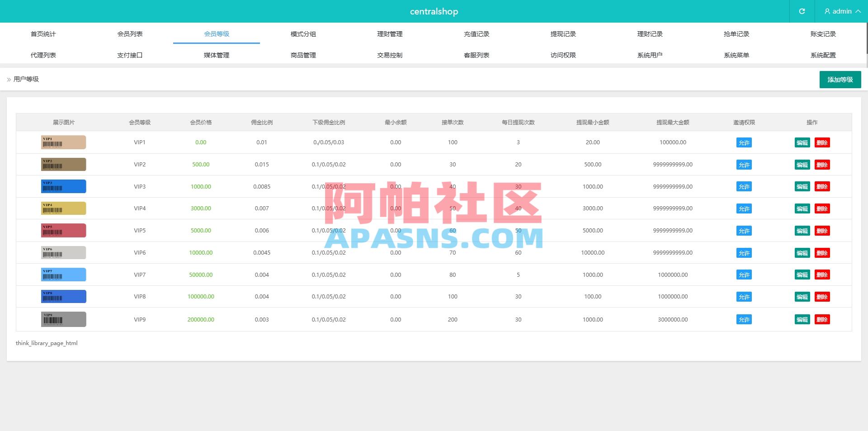
Task: Toggle 允许 invite permission for VIP5
Action: (744, 231)
